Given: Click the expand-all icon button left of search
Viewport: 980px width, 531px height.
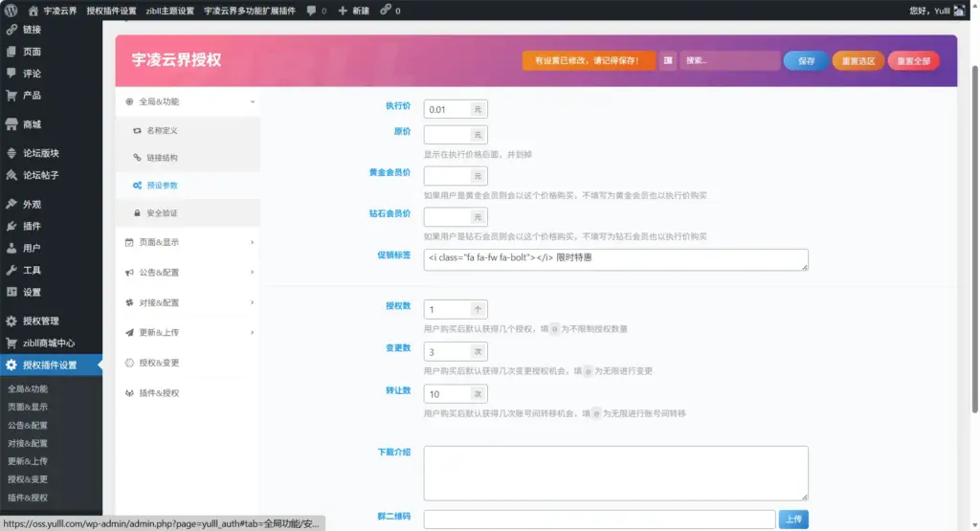Looking at the screenshot, I should pyautogui.click(x=667, y=60).
